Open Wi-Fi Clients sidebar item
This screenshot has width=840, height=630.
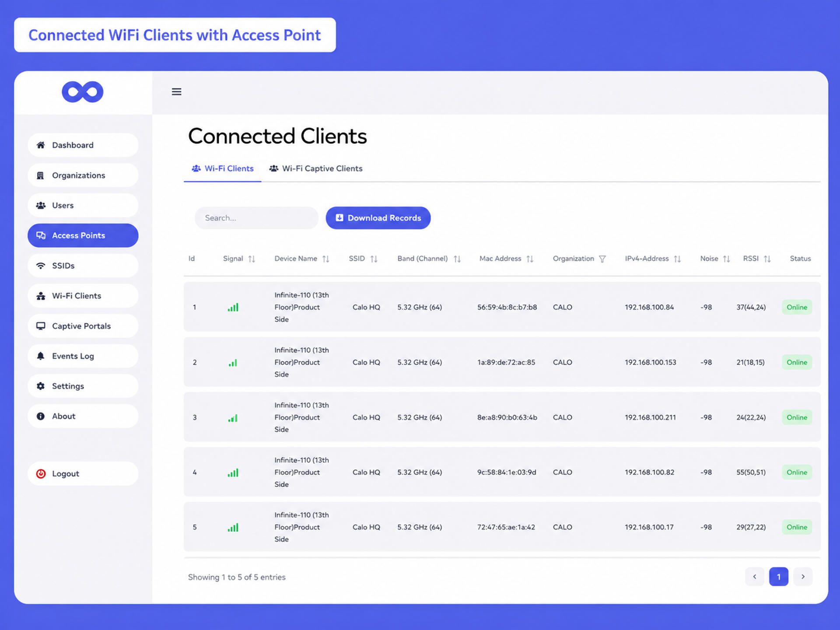click(83, 296)
